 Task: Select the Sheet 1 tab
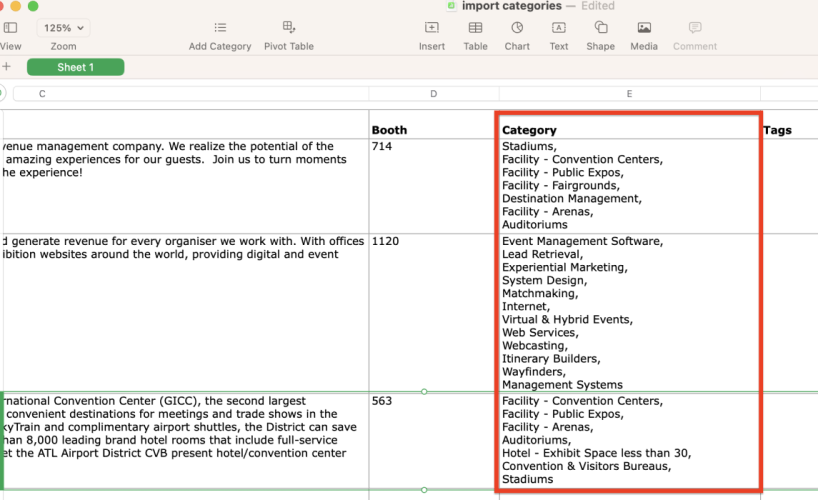pyautogui.click(x=76, y=67)
